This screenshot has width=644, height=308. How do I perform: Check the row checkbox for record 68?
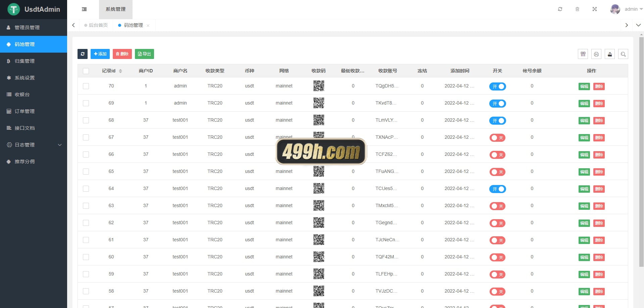click(86, 120)
